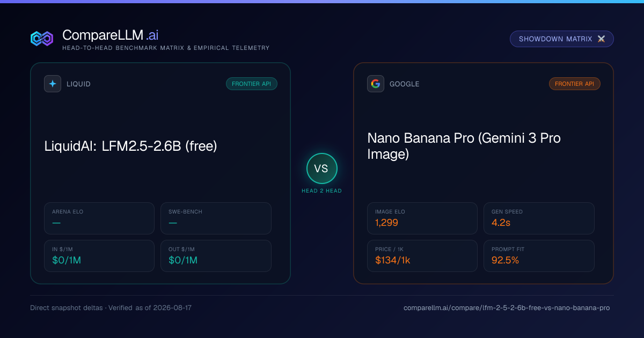The height and width of the screenshot is (338, 644).
Task: Click the CompareLLM interlocking hexagon logo
Action: pos(42,38)
